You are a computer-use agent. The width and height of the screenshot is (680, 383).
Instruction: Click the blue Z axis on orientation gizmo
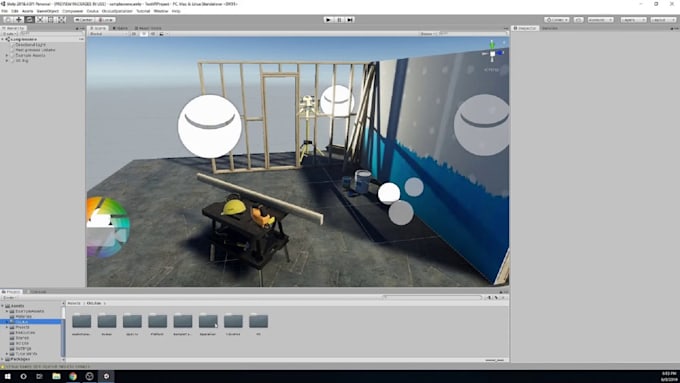(500, 53)
